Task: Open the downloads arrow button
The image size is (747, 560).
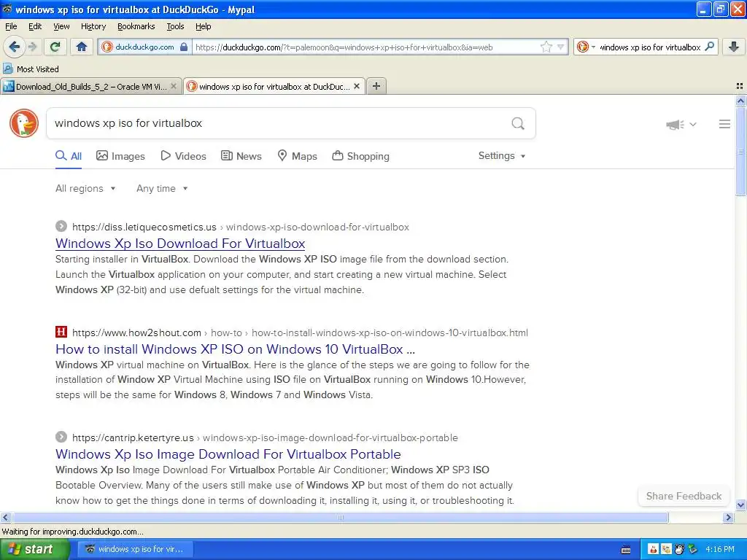Action: [x=734, y=47]
